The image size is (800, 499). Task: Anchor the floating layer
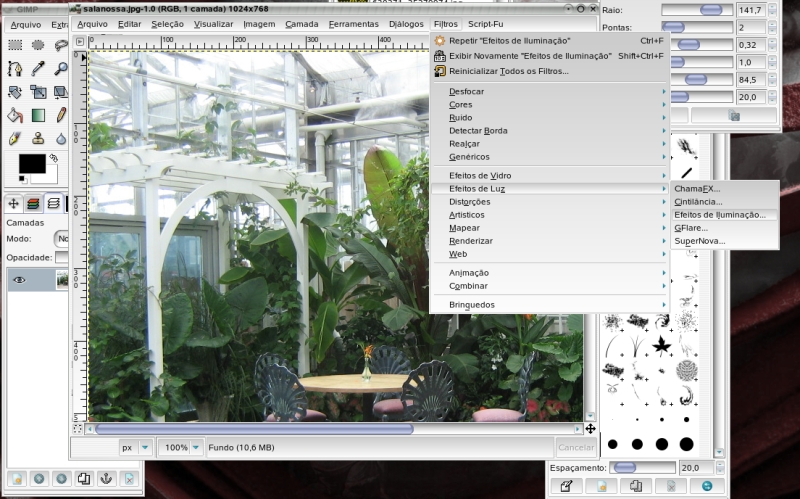pyautogui.click(x=106, y=479)
